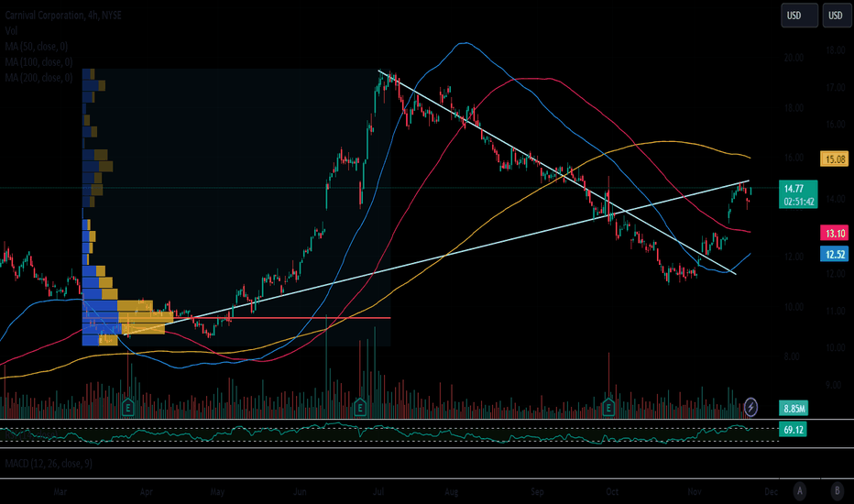Click the 69.12 RSI value label
The height and width of the screenshot is (504, 854).
[793, 430]
